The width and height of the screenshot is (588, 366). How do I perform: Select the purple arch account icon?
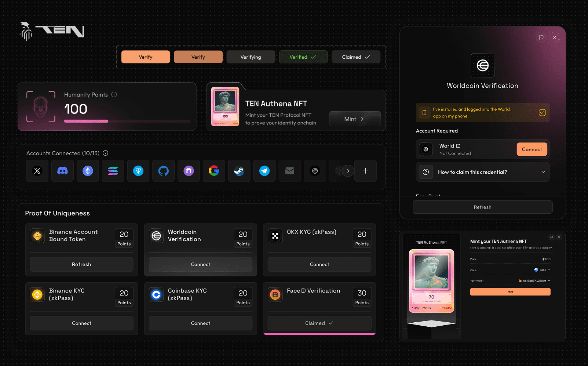pyautogui.click(x=189, y=171)
